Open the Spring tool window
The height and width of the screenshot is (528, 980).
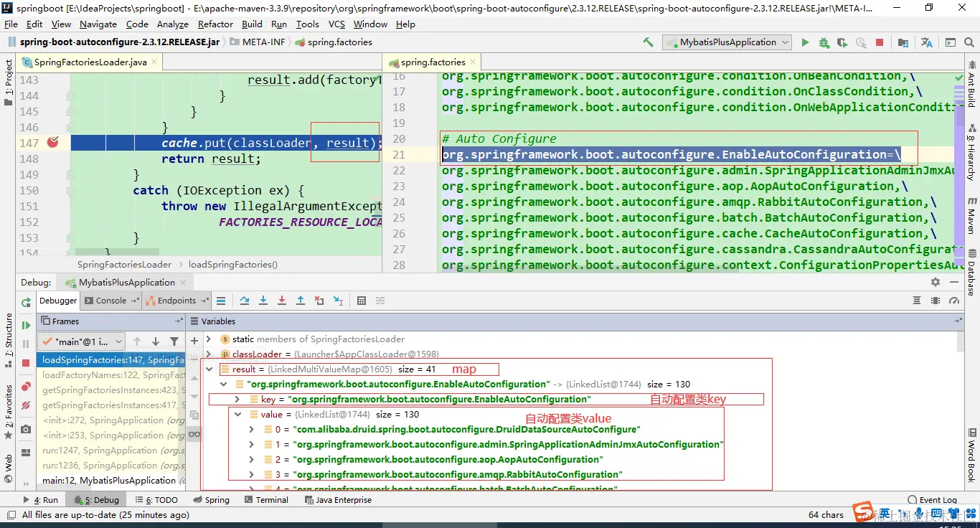point(211,500)
